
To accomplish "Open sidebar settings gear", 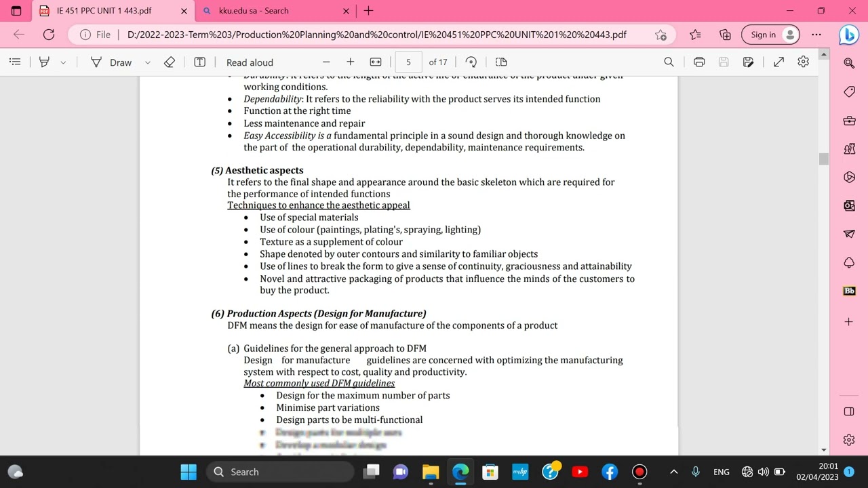I will pyautogui.click(x=849, y=440).
